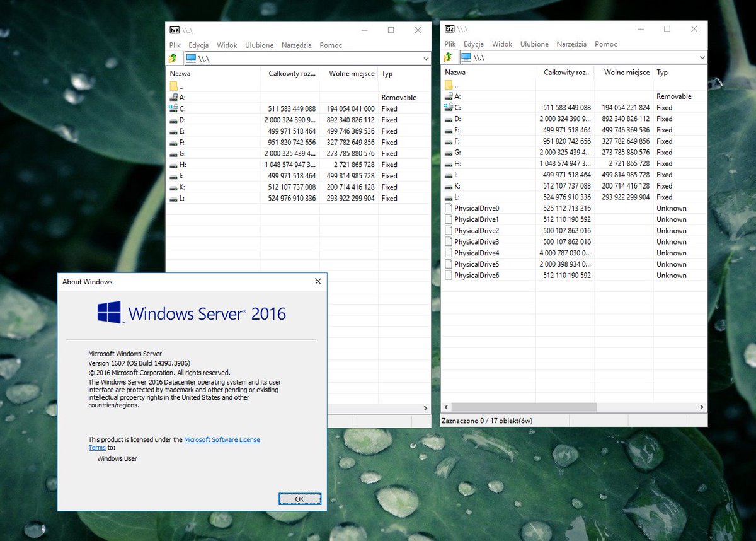Open address path dropdown in right window

[x=701, y=57]
